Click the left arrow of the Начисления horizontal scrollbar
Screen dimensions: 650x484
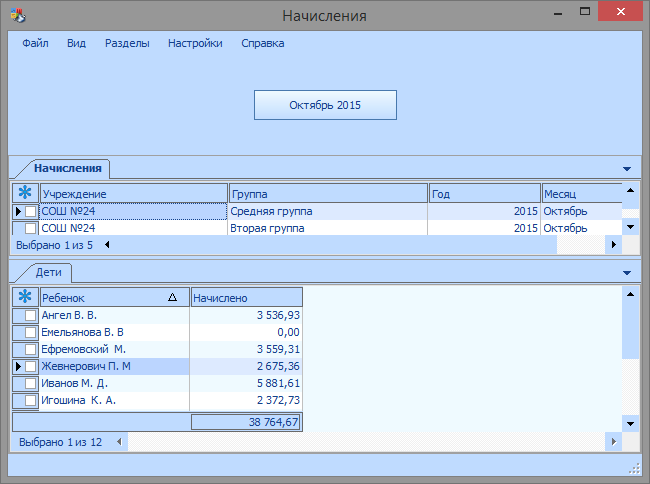tap(107, 245)
